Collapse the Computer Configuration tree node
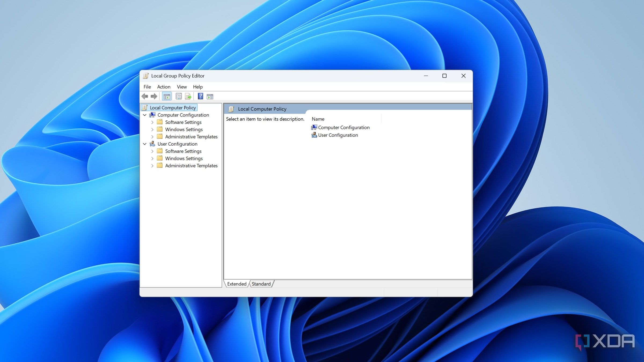This screenshot has width=644, height=362. tap(145, 115)
